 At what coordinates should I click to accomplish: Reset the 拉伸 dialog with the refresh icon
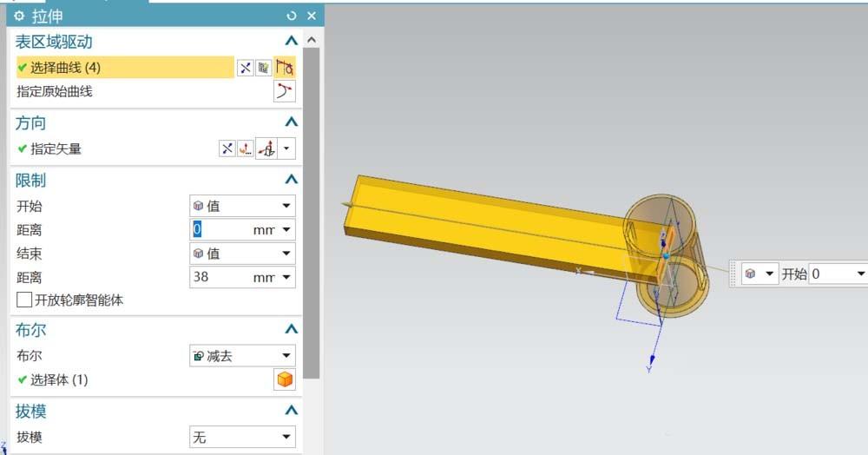pyautogui.click(x=292, y=16)
